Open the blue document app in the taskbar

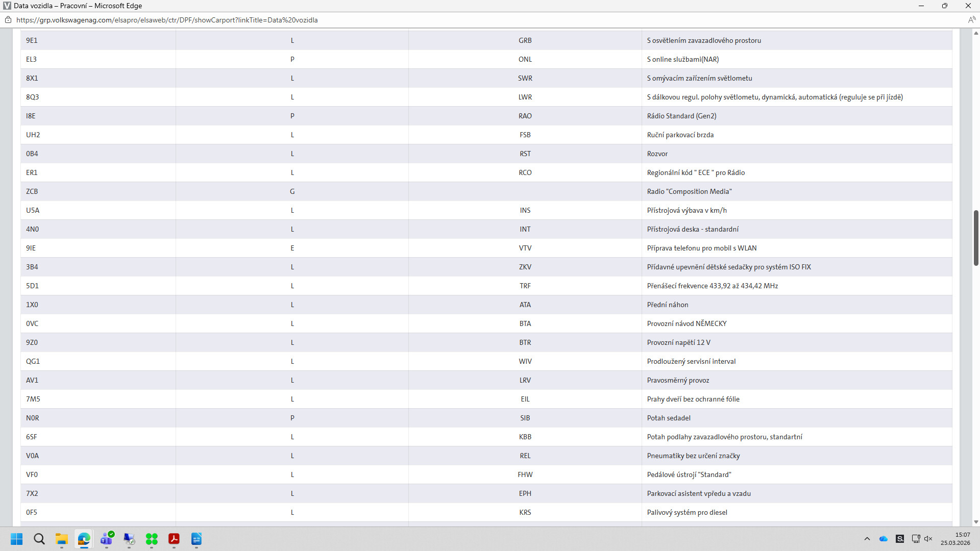pos(197,539)
